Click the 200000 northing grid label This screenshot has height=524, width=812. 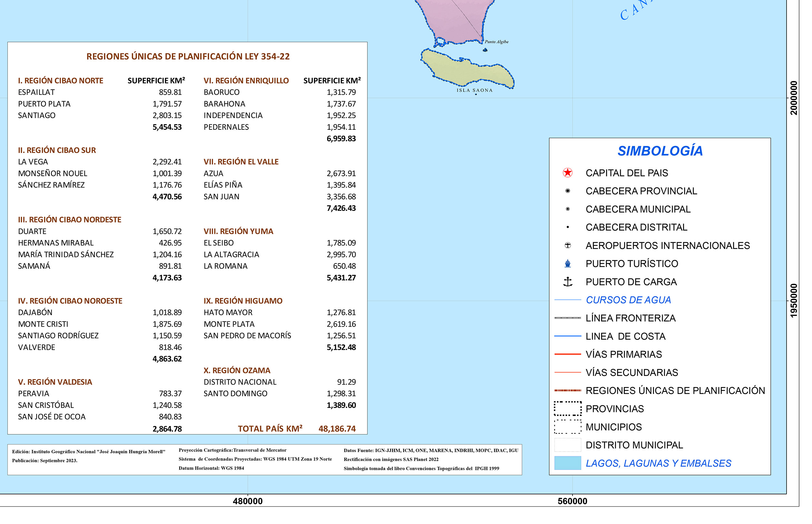[x=794, y=98]
